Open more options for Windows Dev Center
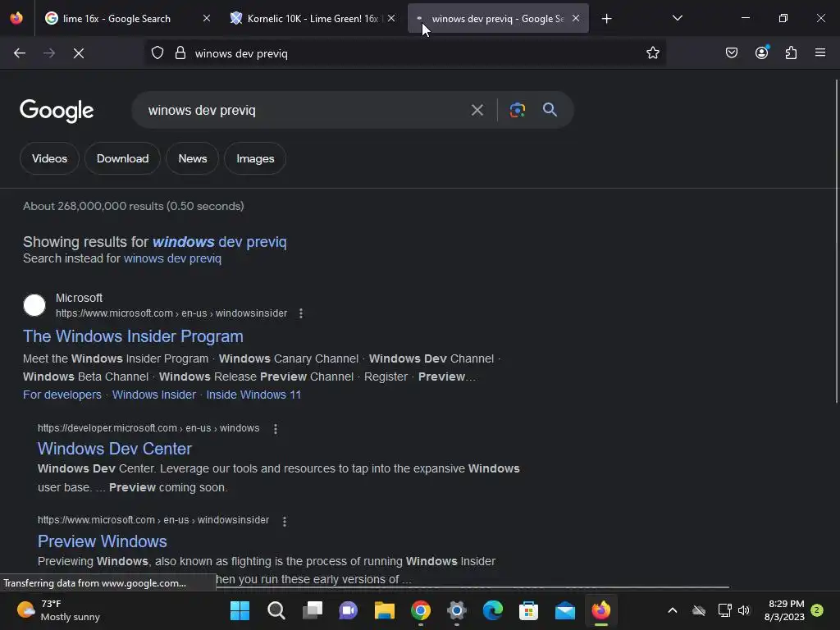Screen dimensions: 840x630 (x=276, y=429)
